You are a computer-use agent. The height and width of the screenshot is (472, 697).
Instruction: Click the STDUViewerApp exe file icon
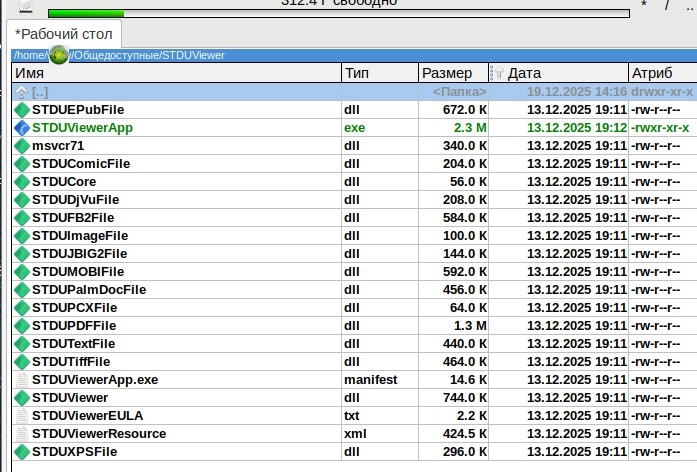click(23, 128)
